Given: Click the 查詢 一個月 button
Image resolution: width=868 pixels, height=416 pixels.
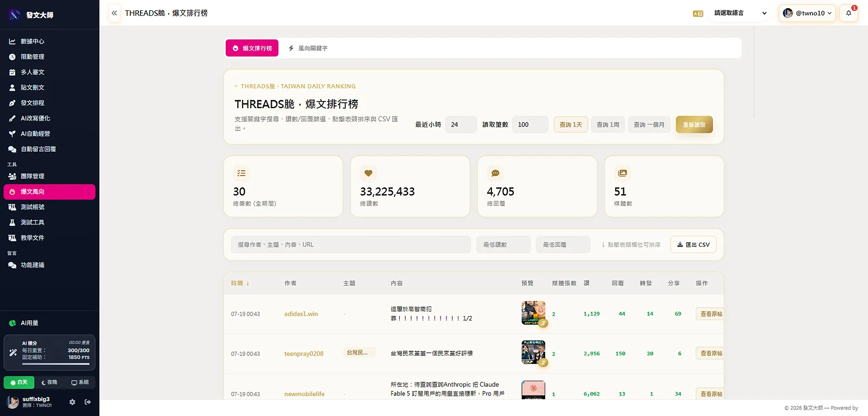Looking at the screenshot, I should click(x=649, y=124).
